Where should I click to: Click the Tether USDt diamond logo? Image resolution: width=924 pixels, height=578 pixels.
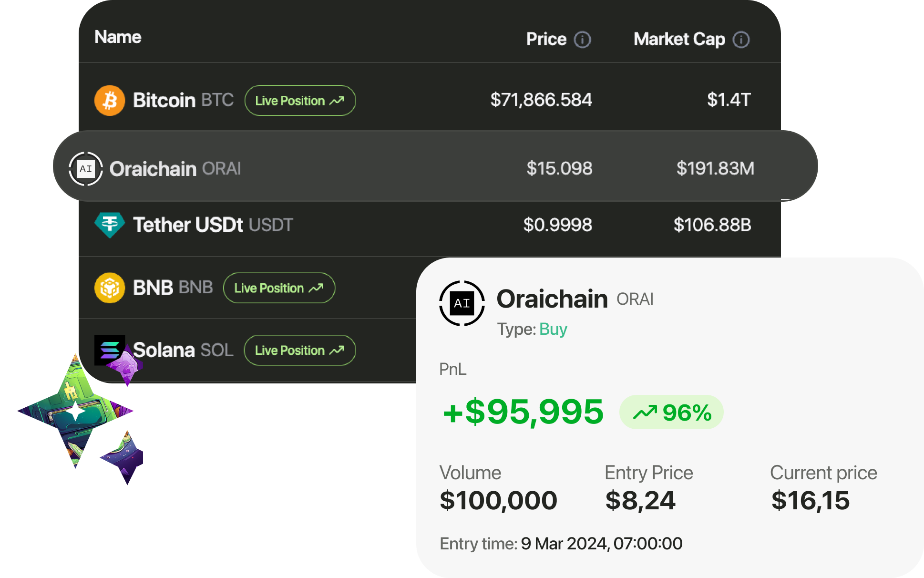pyautogui.click(x=110, y=225)
